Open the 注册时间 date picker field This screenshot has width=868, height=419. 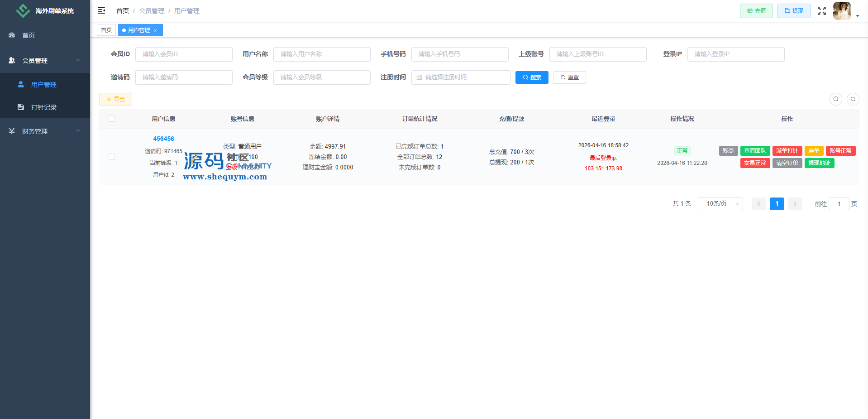461,77
